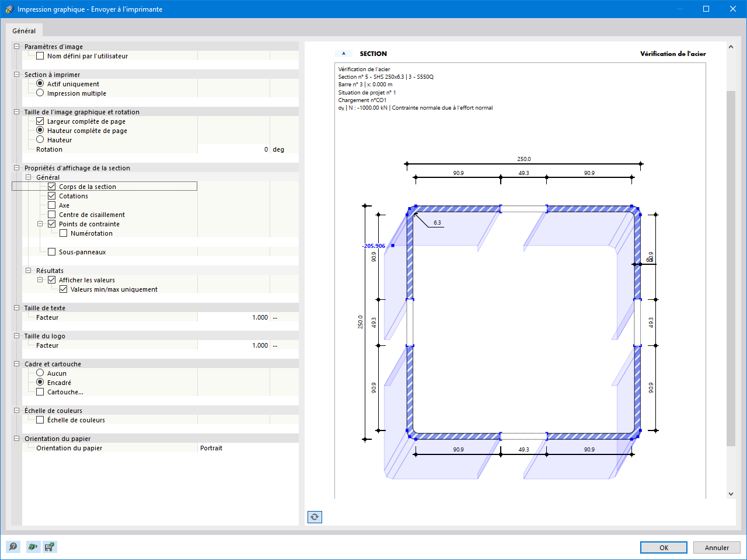
Task: Choose the 'Hauteur' radio option
Action: [x=40, y=139]
